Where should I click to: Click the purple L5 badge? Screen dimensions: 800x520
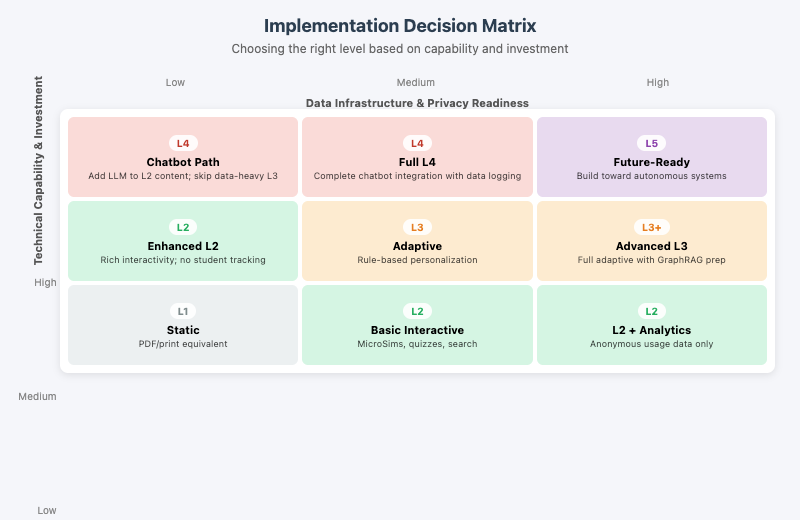[652, 143]
